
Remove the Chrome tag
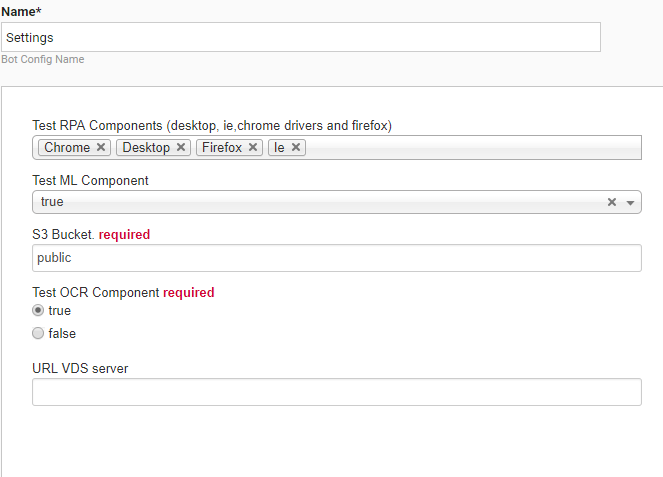click(x=101, y=147)
